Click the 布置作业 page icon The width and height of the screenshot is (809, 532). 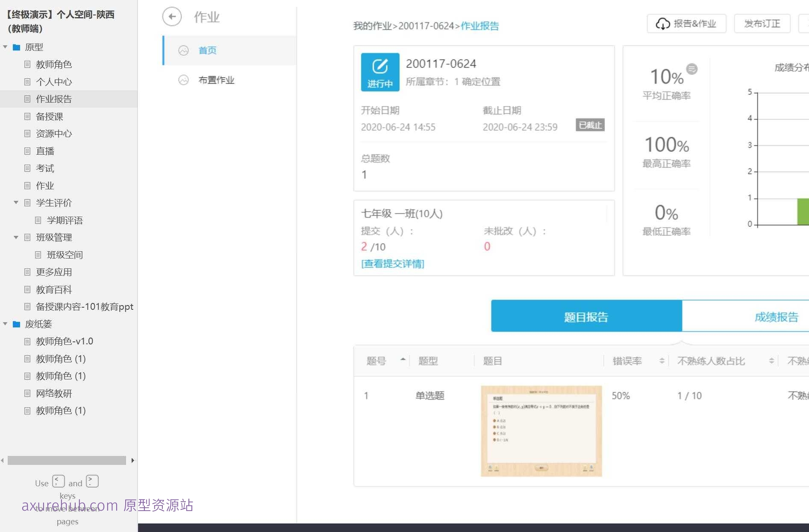coord(183,80)
